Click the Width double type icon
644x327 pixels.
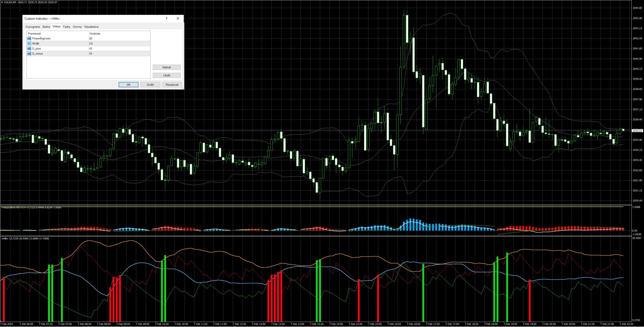[x=29, y=44]
